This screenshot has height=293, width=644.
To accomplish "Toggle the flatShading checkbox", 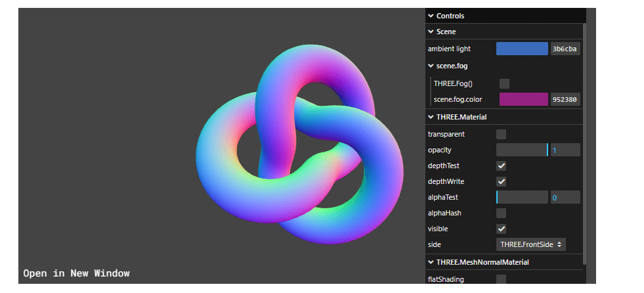I will [x=501, y=279].
